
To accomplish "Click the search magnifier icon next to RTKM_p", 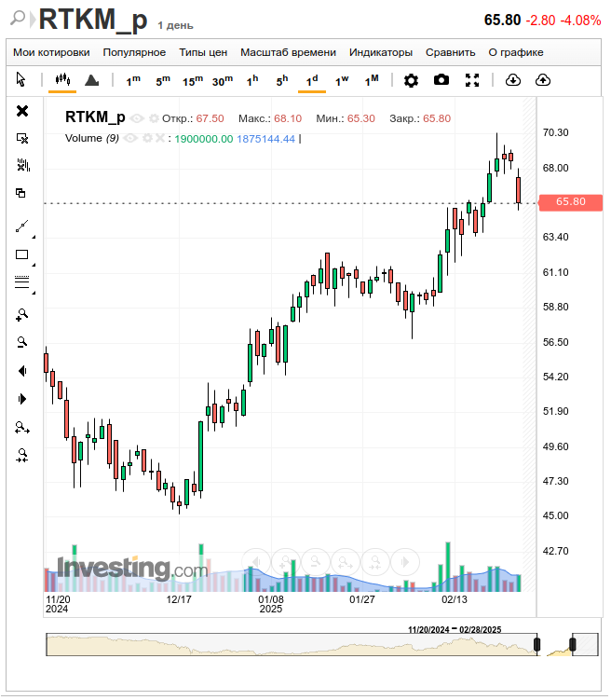I will click(18, 19).
